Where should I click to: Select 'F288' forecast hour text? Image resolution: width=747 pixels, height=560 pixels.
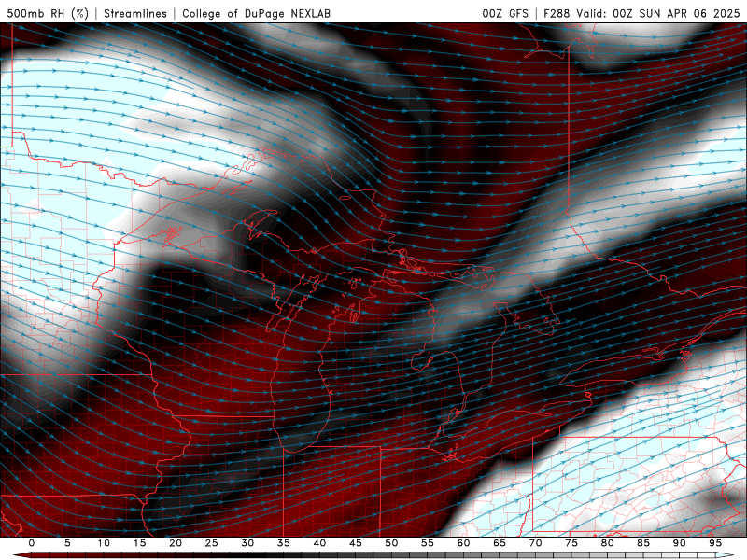point(557,13)
